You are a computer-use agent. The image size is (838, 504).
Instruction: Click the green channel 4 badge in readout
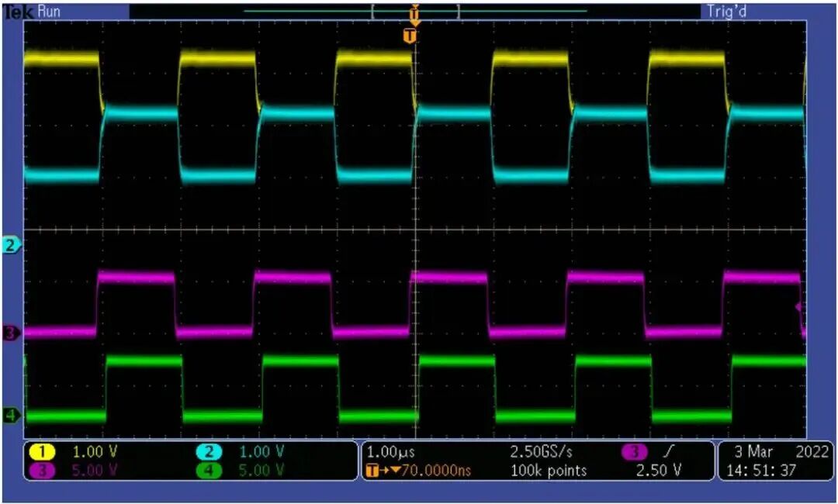coord(209,471)
